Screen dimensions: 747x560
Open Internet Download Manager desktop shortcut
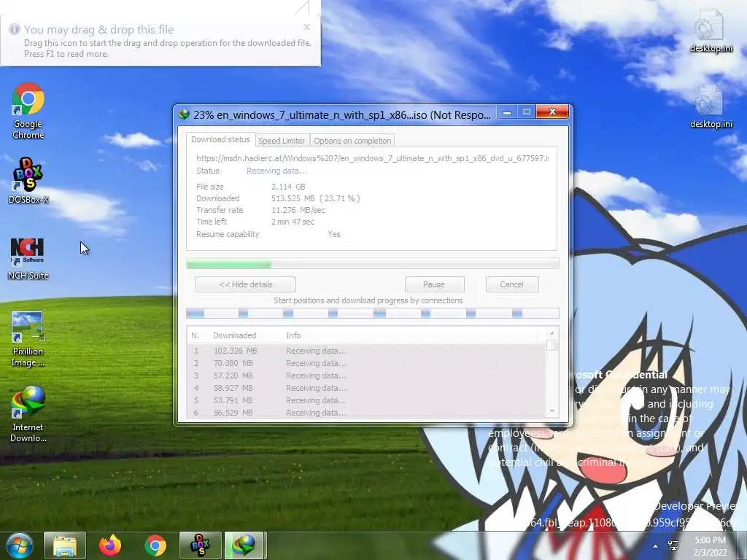click(x=28, y=414)
